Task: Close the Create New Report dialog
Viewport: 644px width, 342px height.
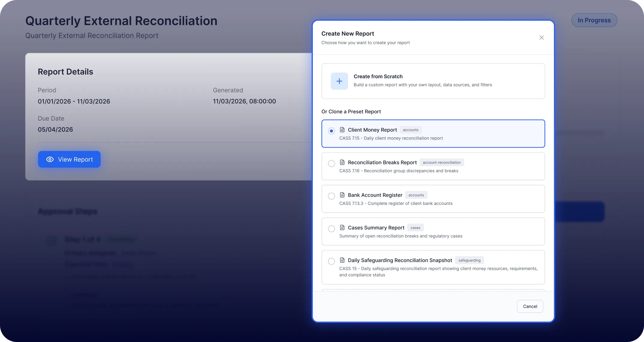Action: click(x=541, y=37)
